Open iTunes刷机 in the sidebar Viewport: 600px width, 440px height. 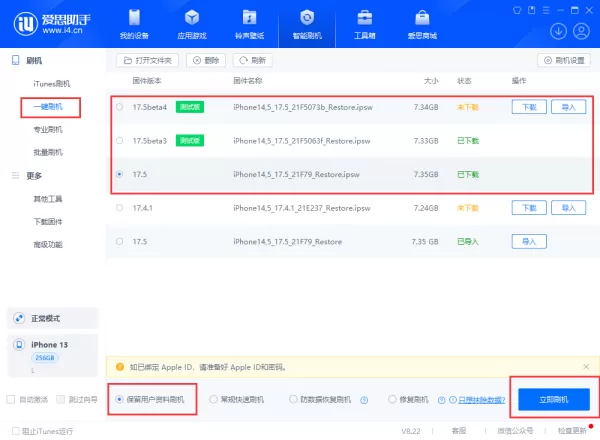pyautogui.click(x=52, y=84)
